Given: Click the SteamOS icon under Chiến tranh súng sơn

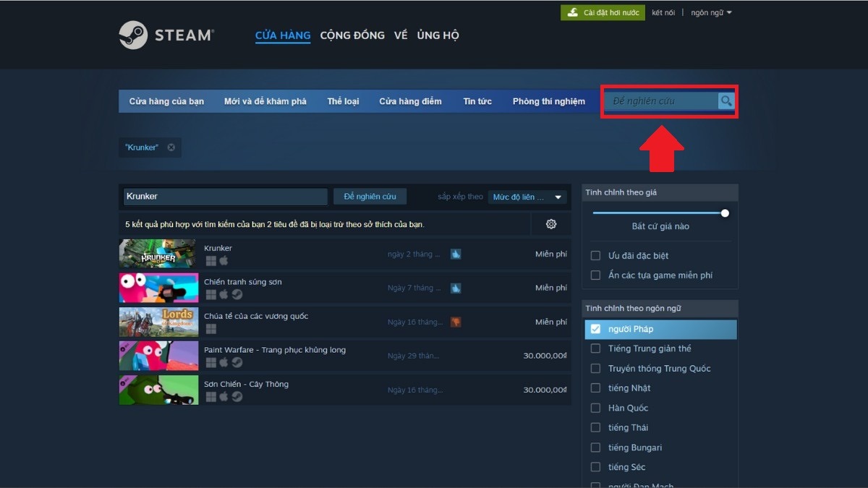Looking at the screenshot, I should 237,294.
